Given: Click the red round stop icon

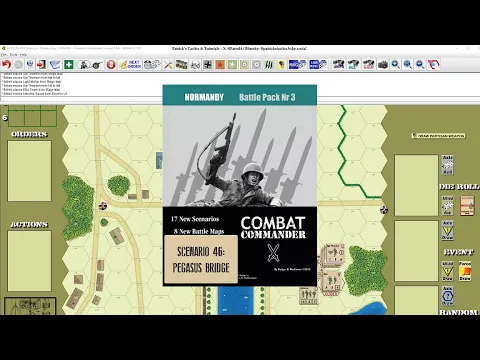Looking at the screenshot, I should point(111,64).
